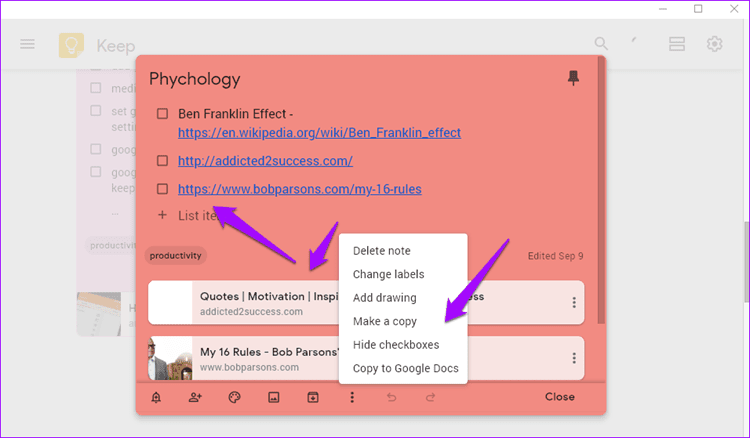Check the addicted2success.com item
Screen dimensions: 750x438
163,161
